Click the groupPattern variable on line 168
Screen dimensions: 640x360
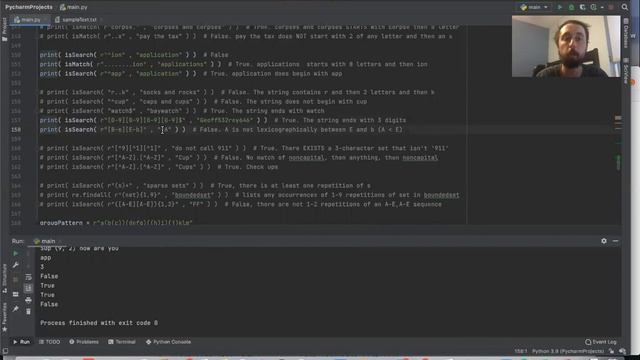pyautogui.click(x=61, y=223)
